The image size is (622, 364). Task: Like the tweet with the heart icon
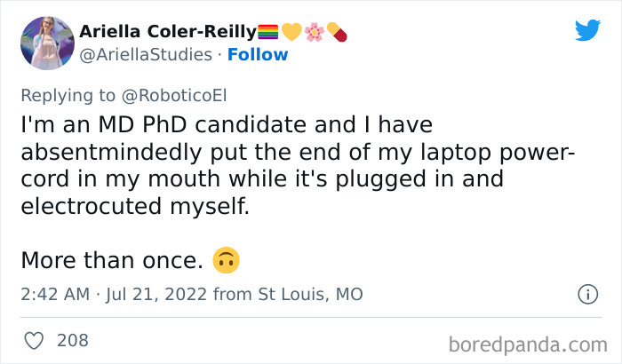(x=33, y=340)
